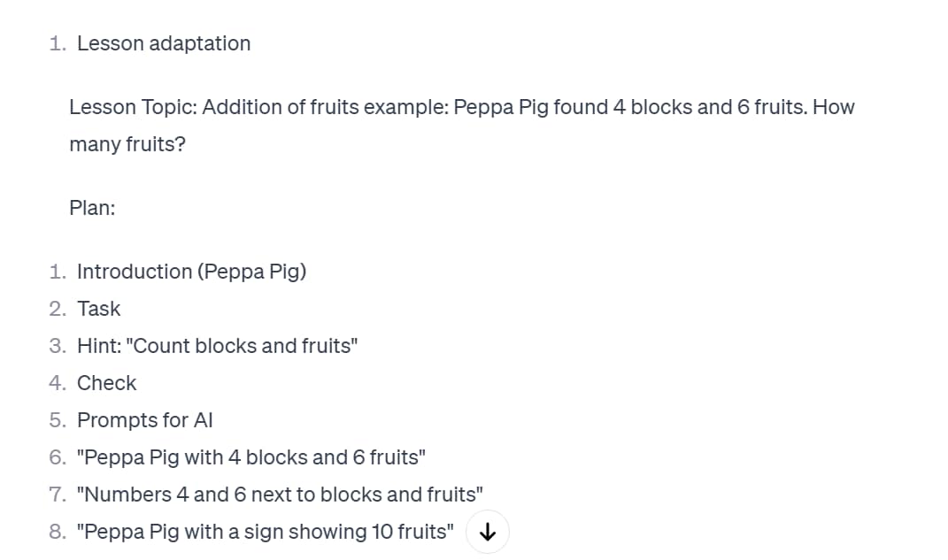The height and width of the screenshot is (560, 948).
Task: Click 'Prompts for AI' list item
Action: 145,420
